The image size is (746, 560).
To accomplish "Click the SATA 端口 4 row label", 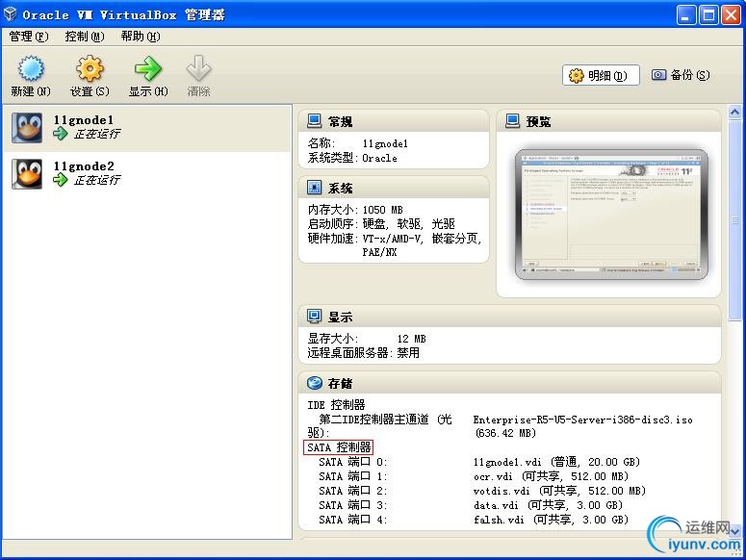I will point(353,520).
